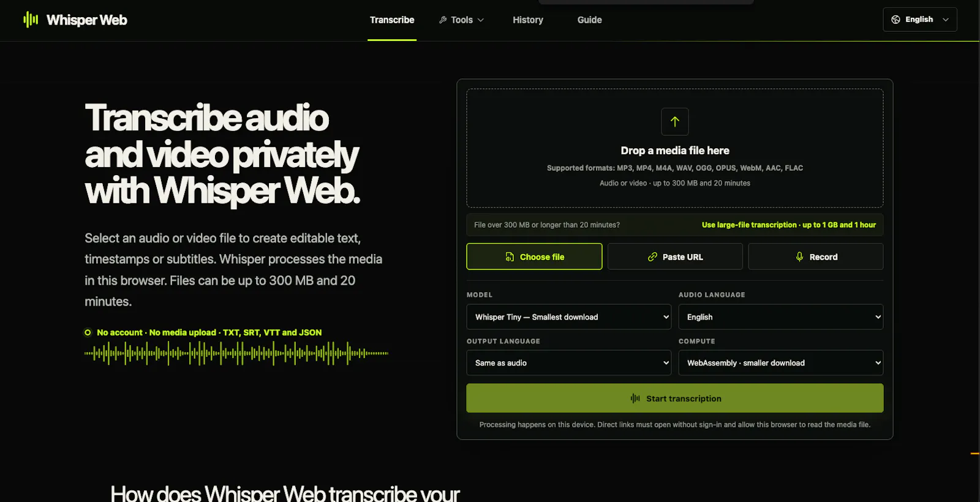Screen dimensions: 980x502
Task: Click the Whisper Web brand name
Action: tap(87, 20)
